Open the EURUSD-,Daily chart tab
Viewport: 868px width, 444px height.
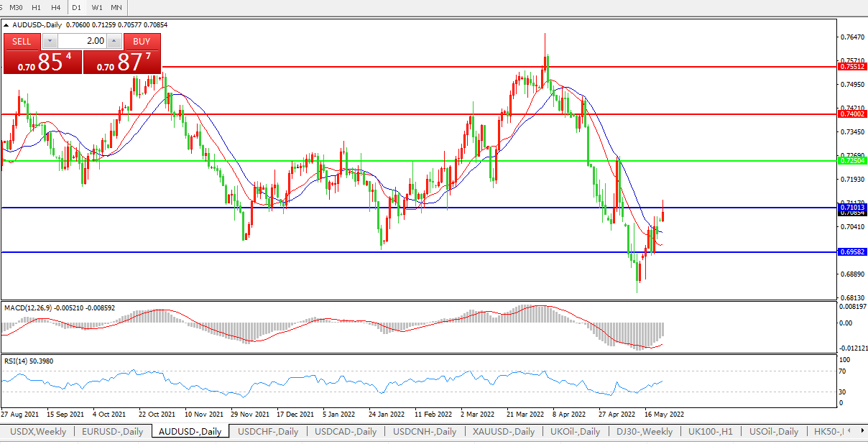coord(112,432)
